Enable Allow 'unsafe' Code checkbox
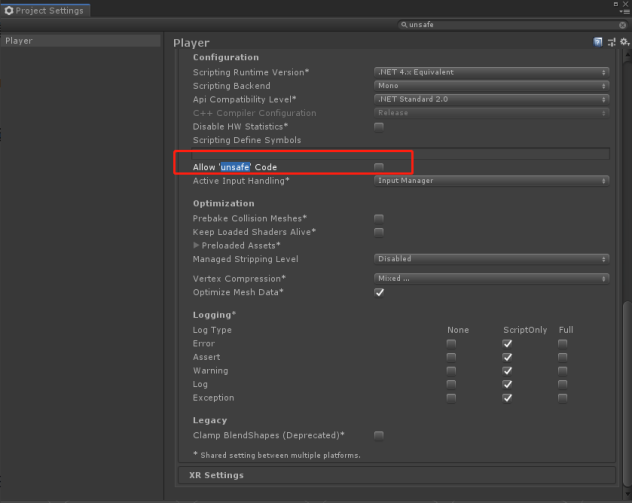 [378, 167]
